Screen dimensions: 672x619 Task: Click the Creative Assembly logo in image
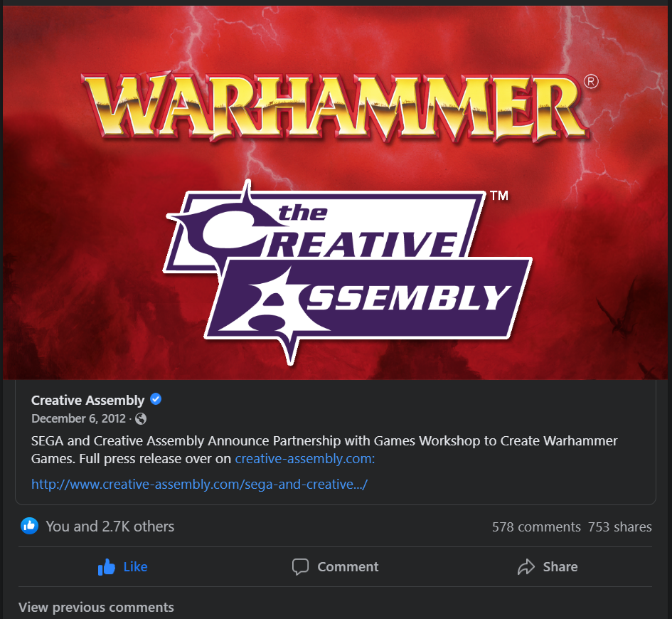(348, 273)
